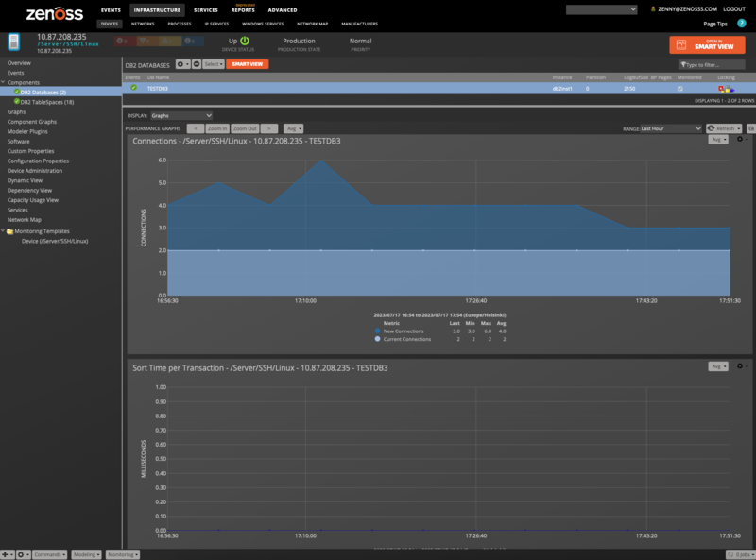The height and width of the screenshot is (560, 756).
Task: Open the Avg dropdown on Sort Time graph
Action: pos(718,366)
